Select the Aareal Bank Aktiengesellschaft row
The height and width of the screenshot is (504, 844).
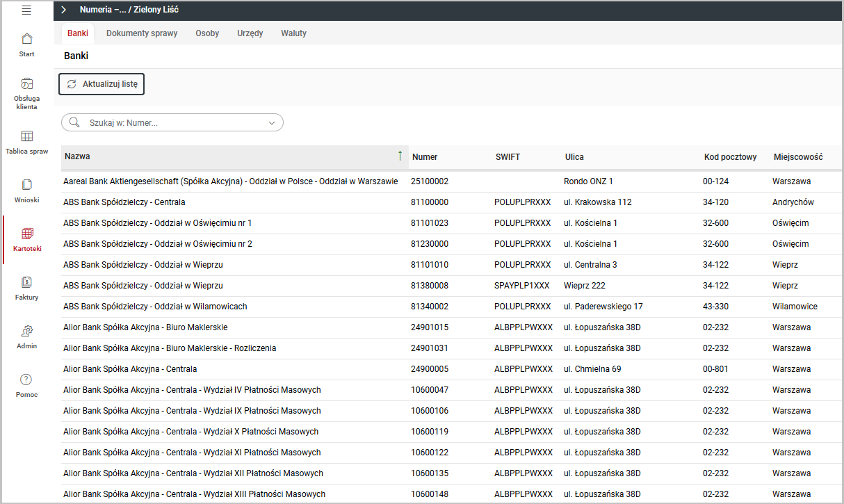click(x=230, y=181)
